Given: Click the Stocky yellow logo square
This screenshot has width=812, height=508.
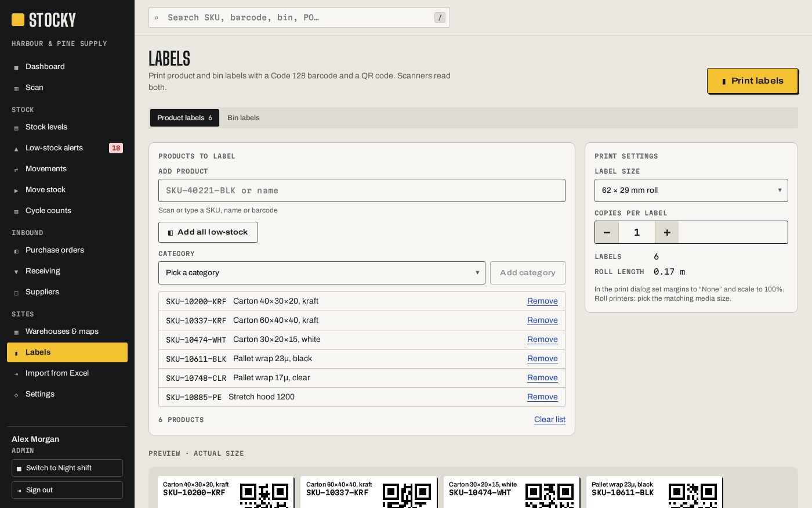Looking at the screenshot, I should pyautogui.click(x=18, y=20).
